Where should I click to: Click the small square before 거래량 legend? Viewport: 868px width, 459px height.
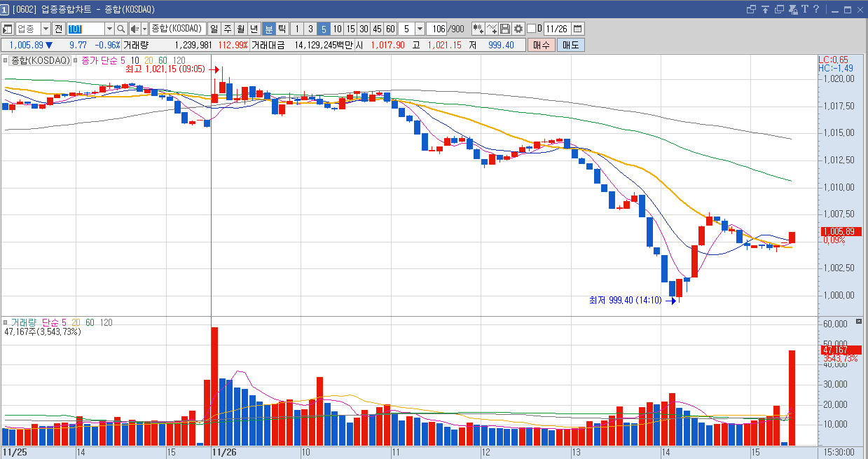(x=6, y=322)
